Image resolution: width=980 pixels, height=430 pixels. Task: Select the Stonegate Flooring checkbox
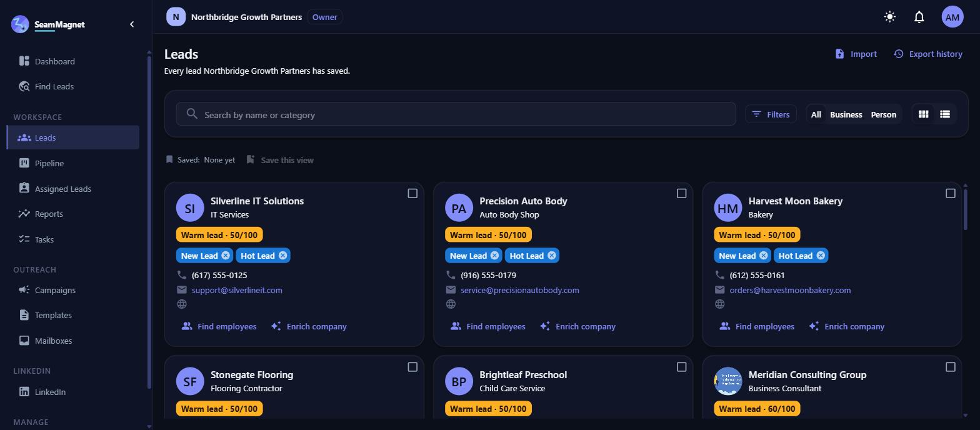412,367
